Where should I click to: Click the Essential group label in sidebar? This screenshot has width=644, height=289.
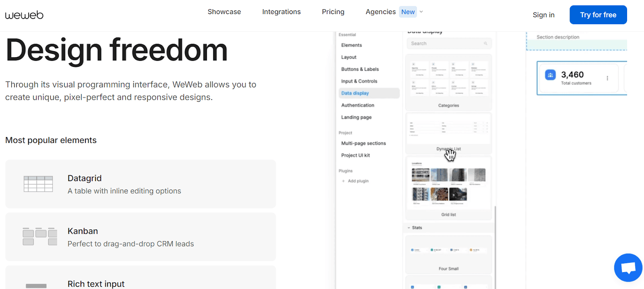tap(347, 35)
